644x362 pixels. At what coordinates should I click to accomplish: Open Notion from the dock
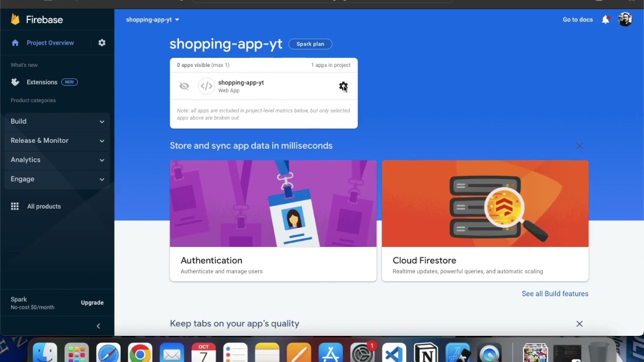[426, 353]
